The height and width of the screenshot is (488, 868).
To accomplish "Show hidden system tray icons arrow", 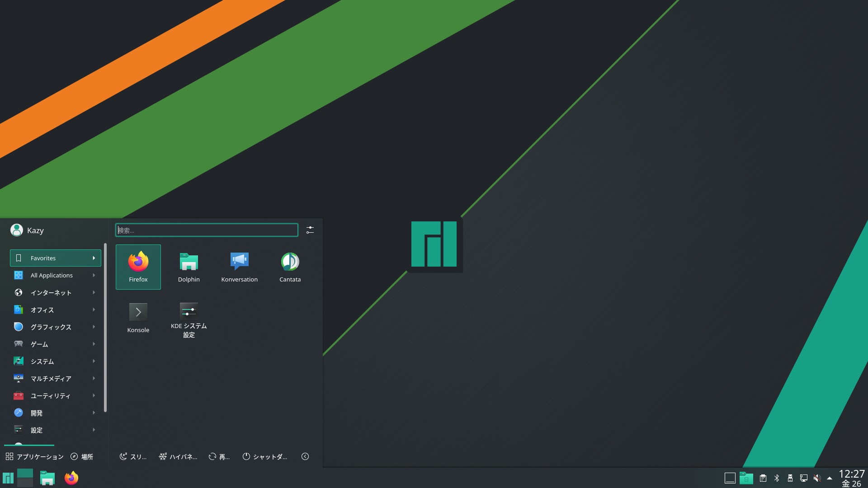I will pos(830,478).
